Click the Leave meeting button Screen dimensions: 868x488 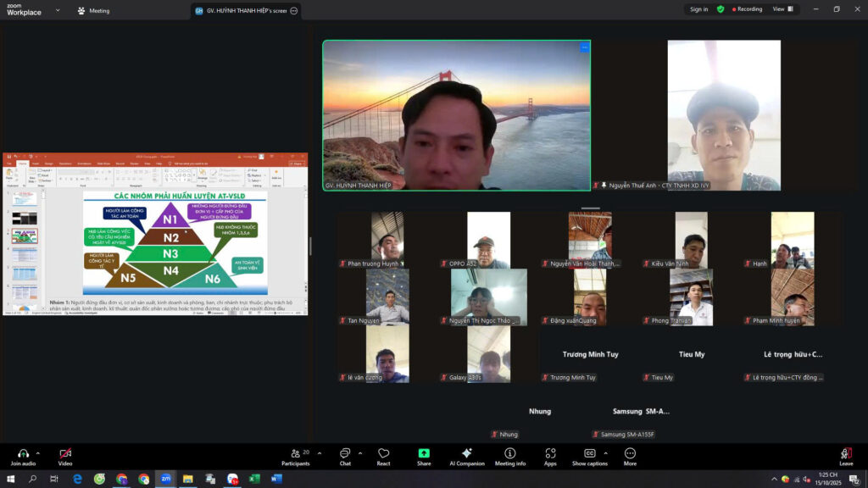846,455
